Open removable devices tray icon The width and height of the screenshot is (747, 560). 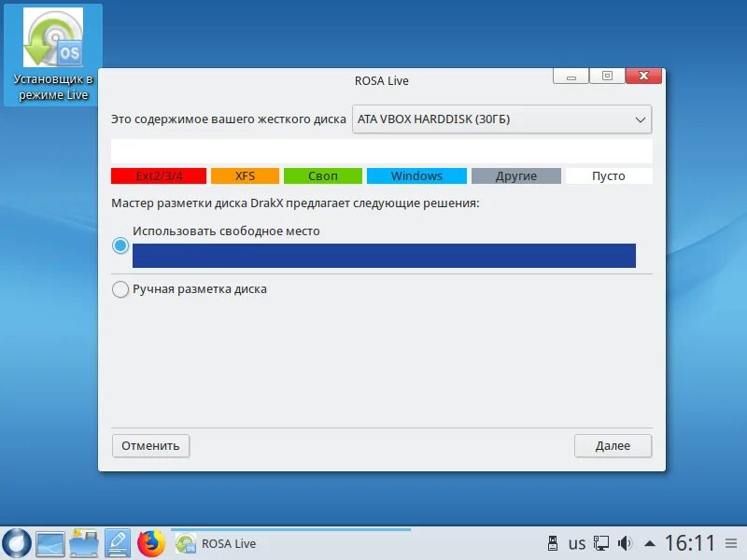tap(553, 543)
